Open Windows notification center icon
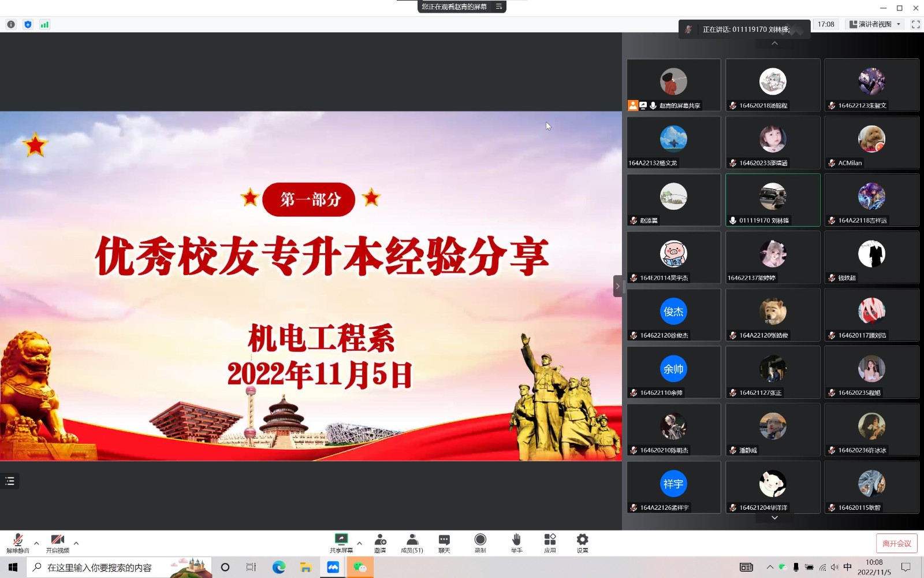The height and width of the screenshot is (578, 924). tap(906, 568)
